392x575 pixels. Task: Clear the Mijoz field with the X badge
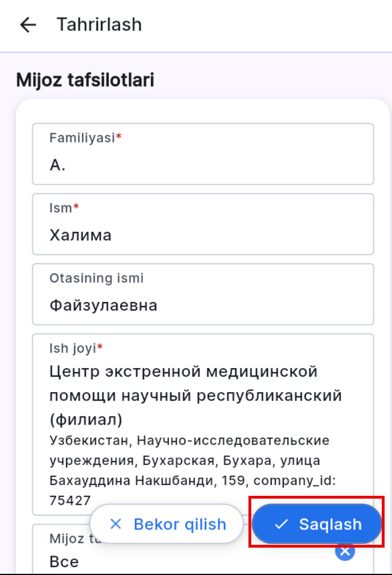coord(344,551)
